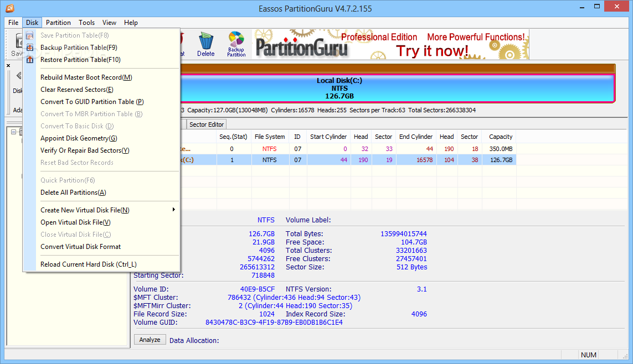Viewport: 633px width, 364px height.
Task: Open the View menu
Action: pyautogui.click(x=109, y=23)
